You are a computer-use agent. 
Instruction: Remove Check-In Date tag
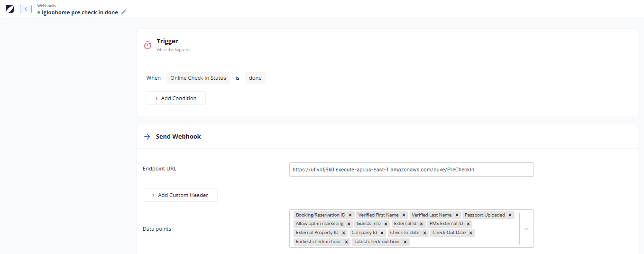(424, 233)
